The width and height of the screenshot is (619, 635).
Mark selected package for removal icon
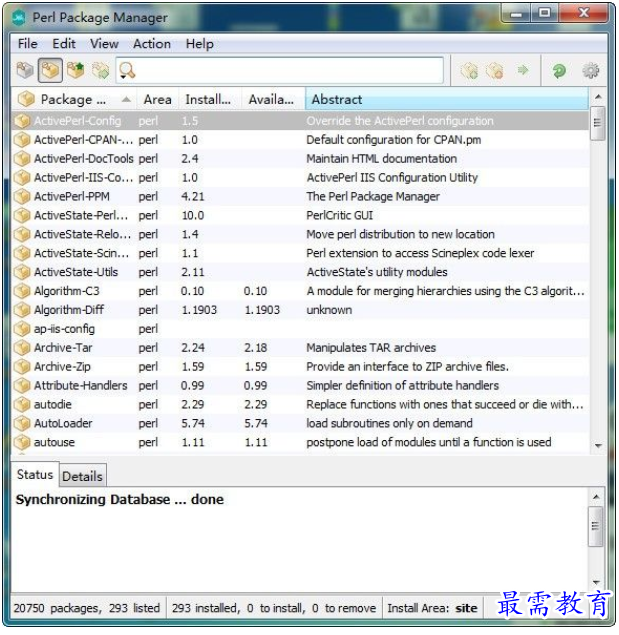[x=495, y=70]
